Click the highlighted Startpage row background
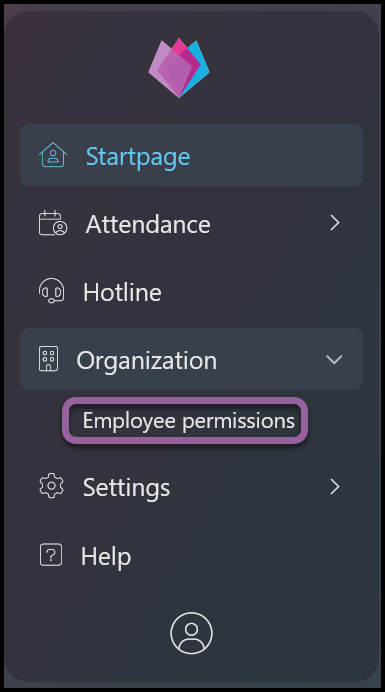Viewport: 385px width, 692px height. pos(192,155)
